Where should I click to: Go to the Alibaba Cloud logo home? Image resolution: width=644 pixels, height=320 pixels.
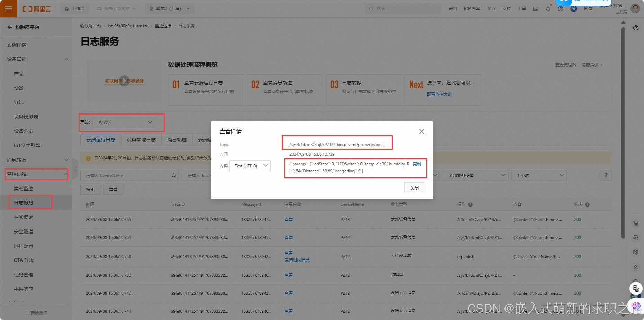tap(36, 9)
